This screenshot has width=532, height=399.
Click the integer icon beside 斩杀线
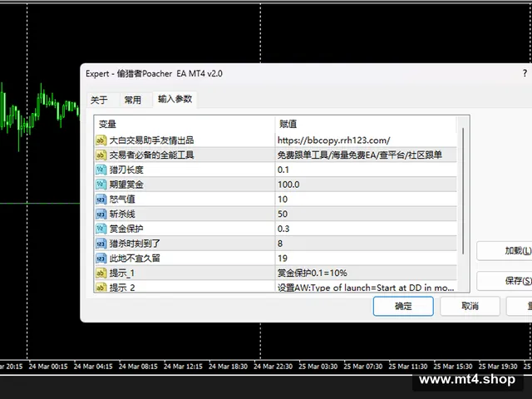[101, 214]
